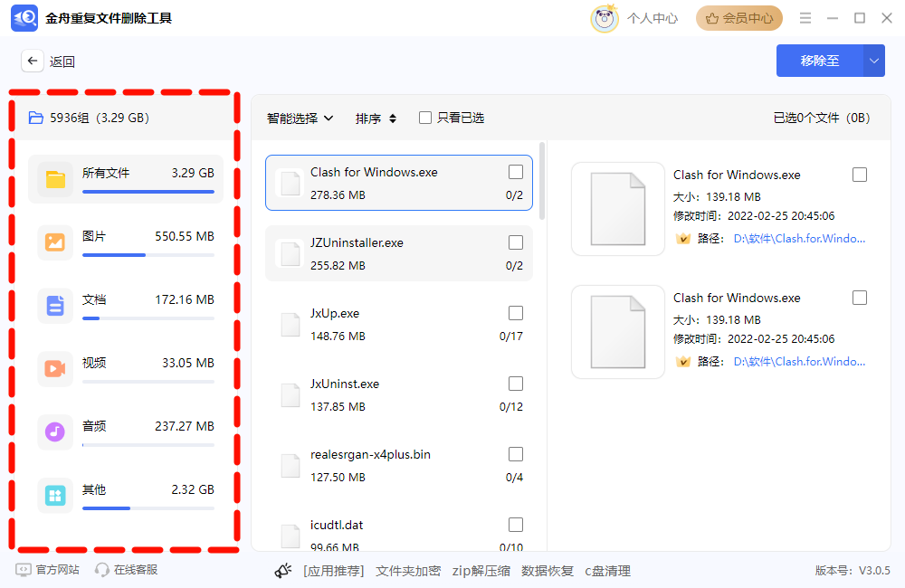Screen dimensions: 905x588
Task: Click the file icon for JZUninstaller.exe
Action: (291, 254)
